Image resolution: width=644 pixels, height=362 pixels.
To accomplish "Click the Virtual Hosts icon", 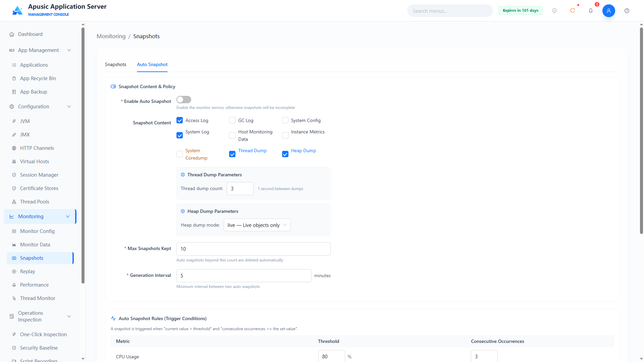I will 14,162.
